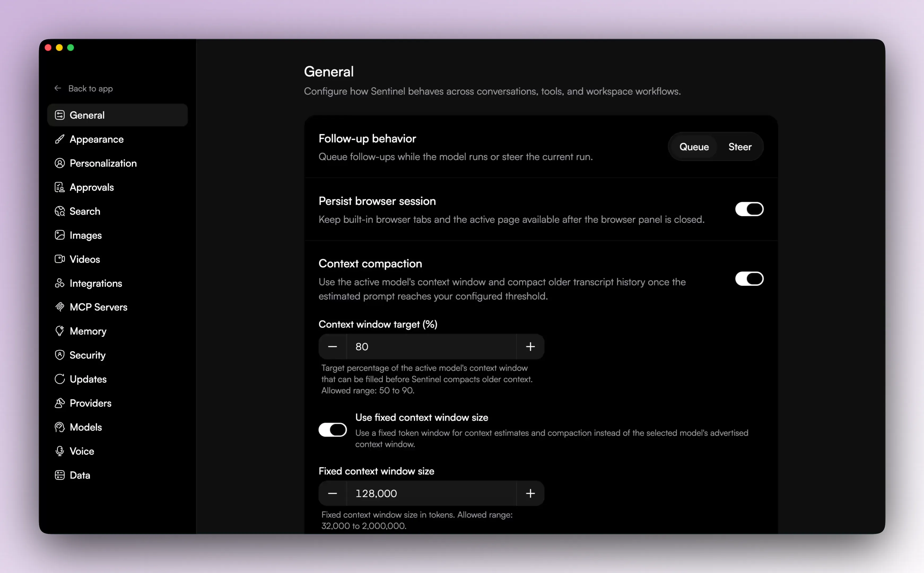Image resolution: width=924 pixels, height=573 pixels.
Task: Click the plus to raise Context window target
Action: click(x=530, y=346)
